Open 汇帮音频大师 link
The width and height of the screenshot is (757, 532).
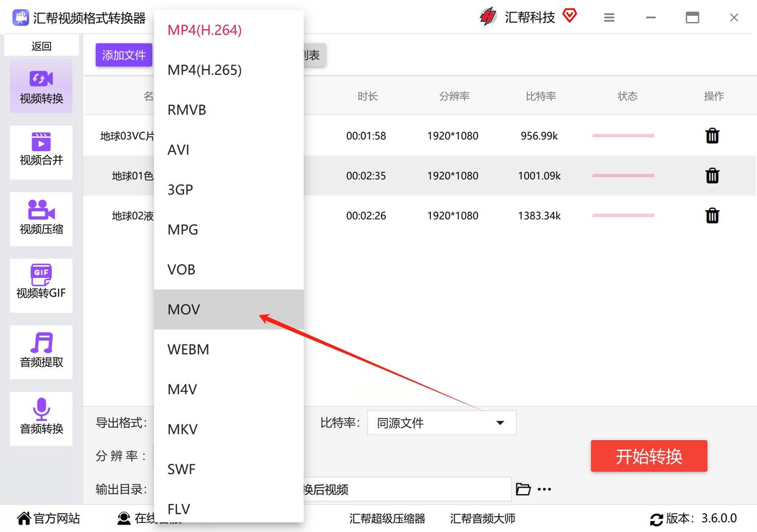click(483, 519)
